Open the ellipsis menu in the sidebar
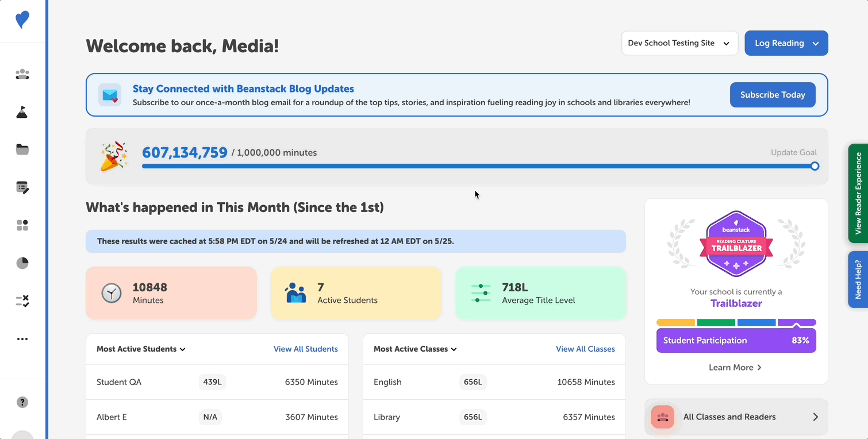Image resolution: width=868 pixels, height=439 pixels. point(22,338)
